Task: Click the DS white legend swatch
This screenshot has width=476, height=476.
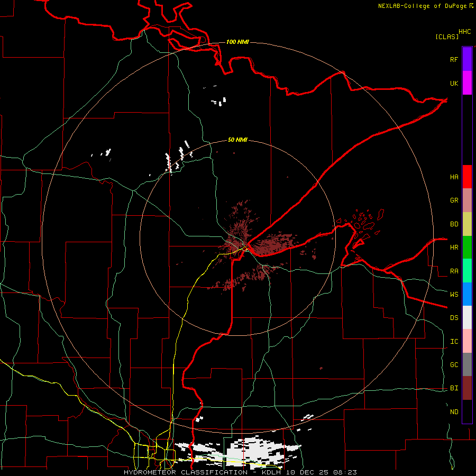Action: [x=467, y=318]
